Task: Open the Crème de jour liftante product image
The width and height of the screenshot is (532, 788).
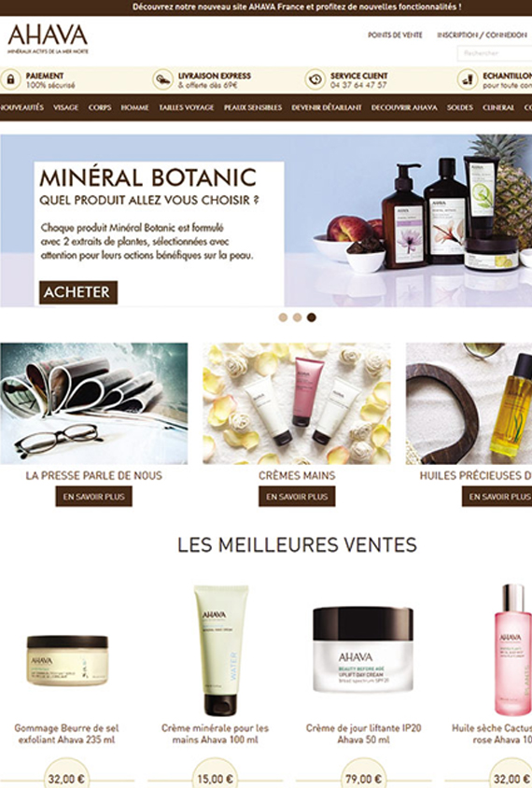Action: (x=363, y=649)
